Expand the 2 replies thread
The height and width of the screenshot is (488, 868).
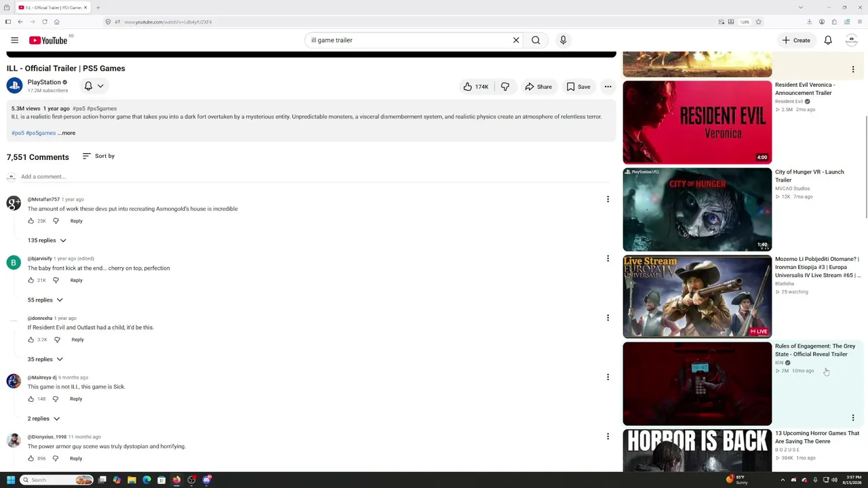pos(43,419)
